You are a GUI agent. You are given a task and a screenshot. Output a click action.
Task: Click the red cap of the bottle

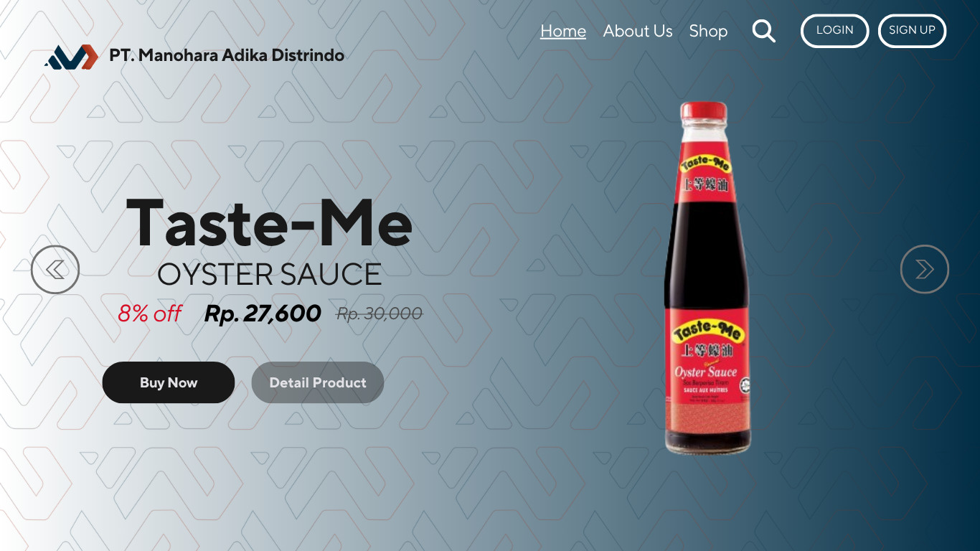(x=704, y=111)
